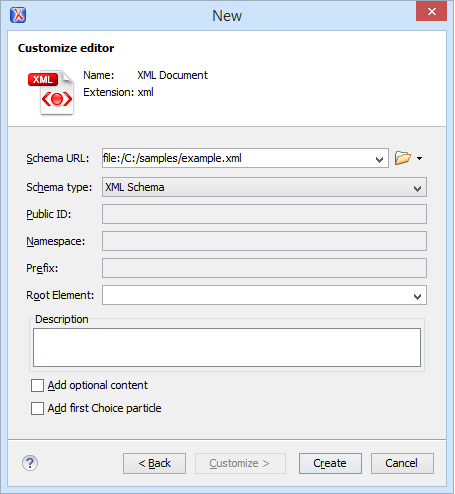
Task: Toggle Add first Choice particle checkbox
Action: click(37, 408)
